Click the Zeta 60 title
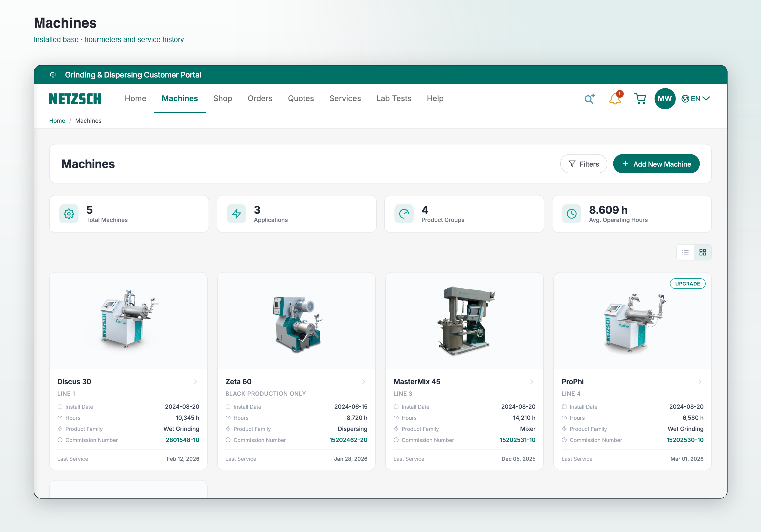761x532 pixels. (x=238, y=382)
